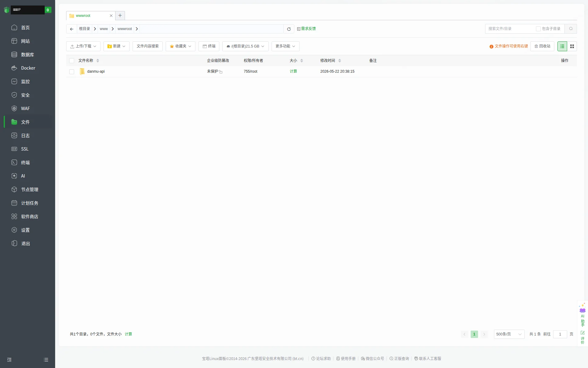Click the SSL certificate icon
The width and height of the screenshot is (588, 368).
tap(14, 149)
